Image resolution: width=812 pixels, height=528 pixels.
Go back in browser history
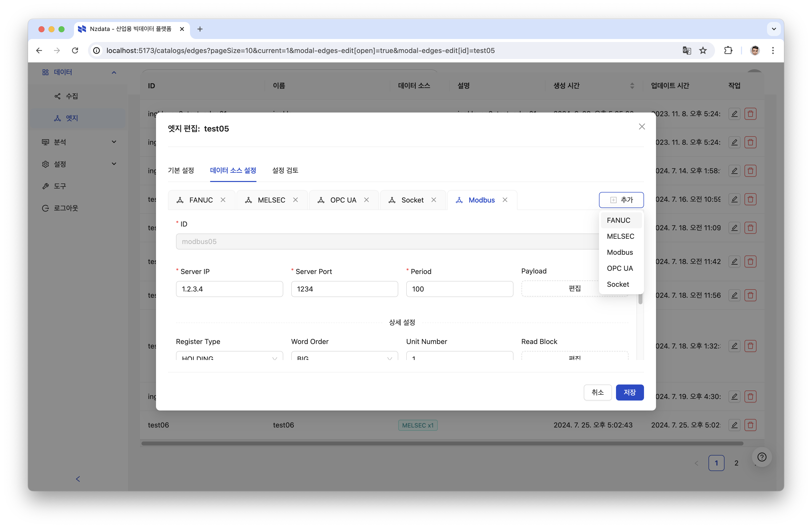[39, 50]
